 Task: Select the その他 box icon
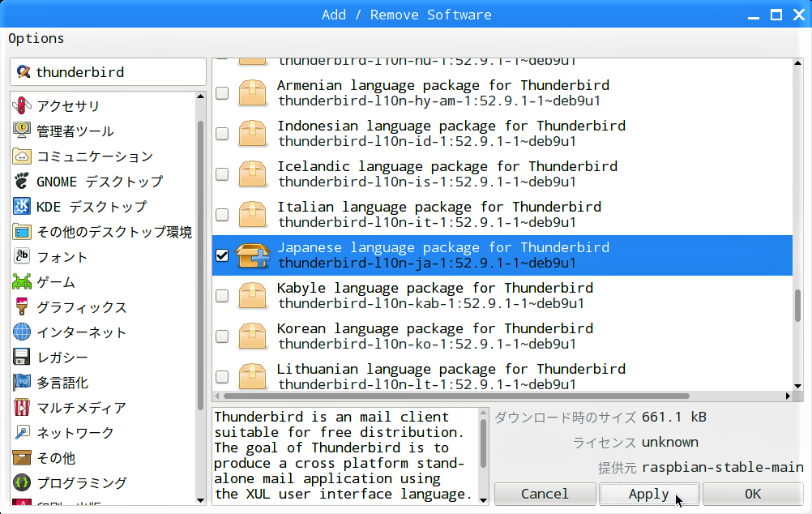click(22, 457)
